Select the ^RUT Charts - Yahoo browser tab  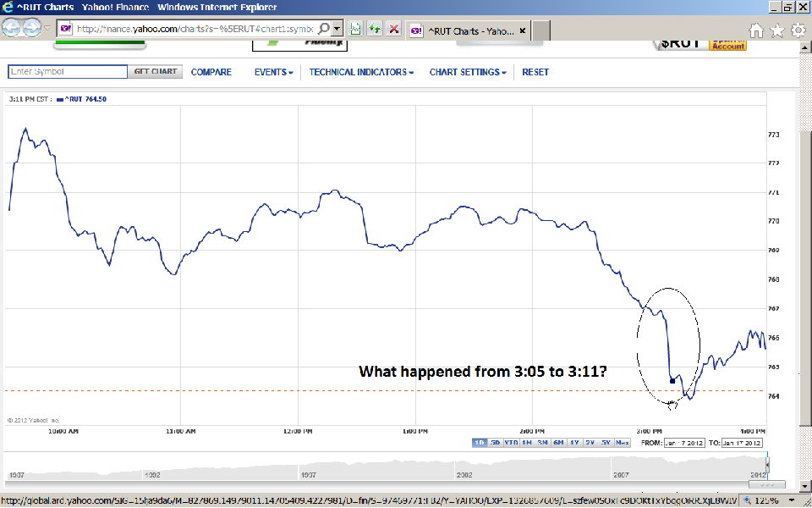click(468, 30)
